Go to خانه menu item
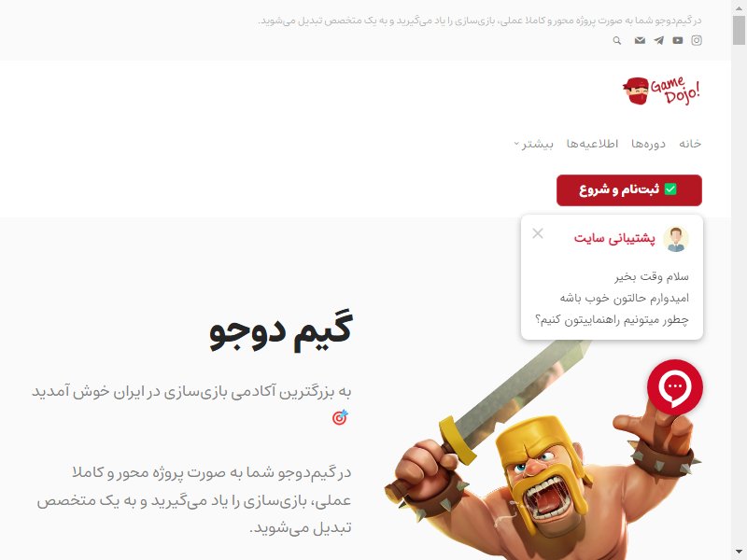Screen dimensions: 747x560 point(690,144)
